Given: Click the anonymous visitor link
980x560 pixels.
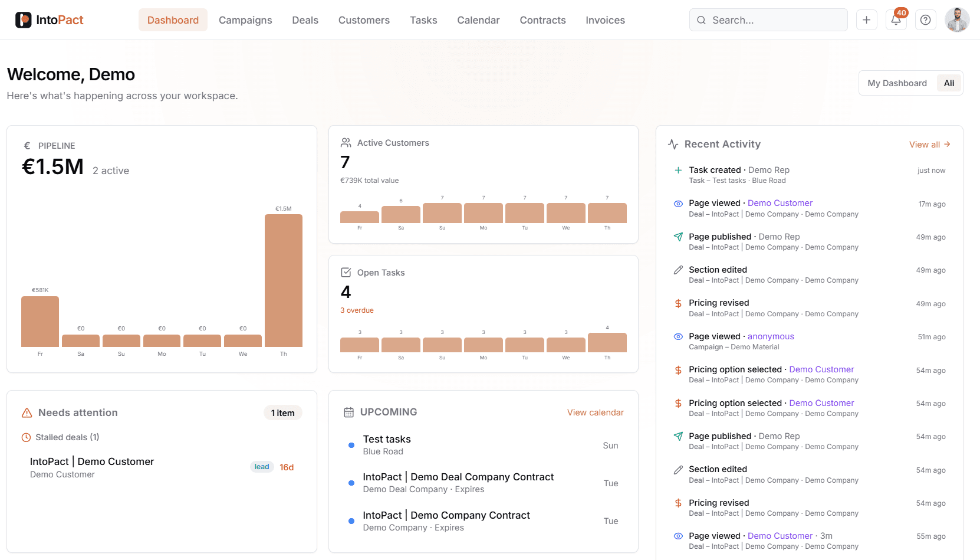Looking at the screenshot, I should click(771, 336).
